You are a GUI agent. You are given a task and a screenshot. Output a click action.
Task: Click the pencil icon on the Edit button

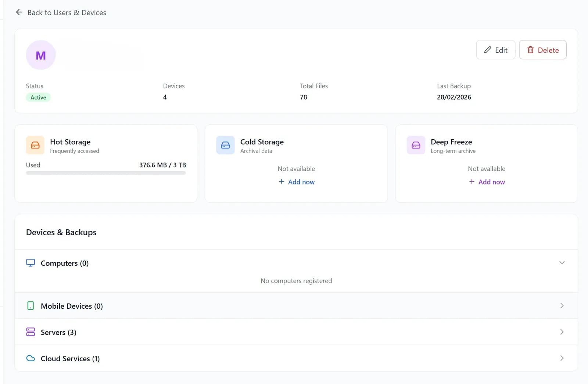click(x=488, y=50)
